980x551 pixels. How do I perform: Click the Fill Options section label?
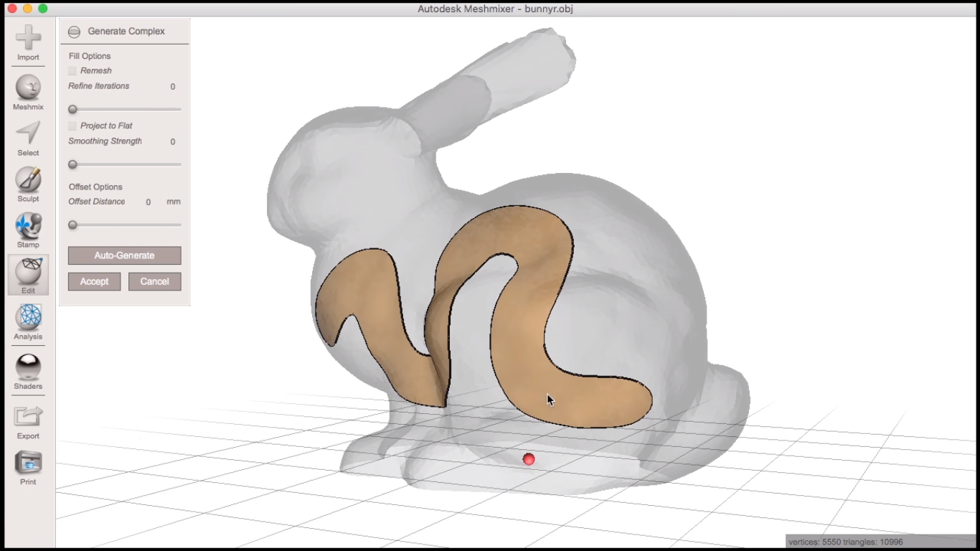[90, 56]
